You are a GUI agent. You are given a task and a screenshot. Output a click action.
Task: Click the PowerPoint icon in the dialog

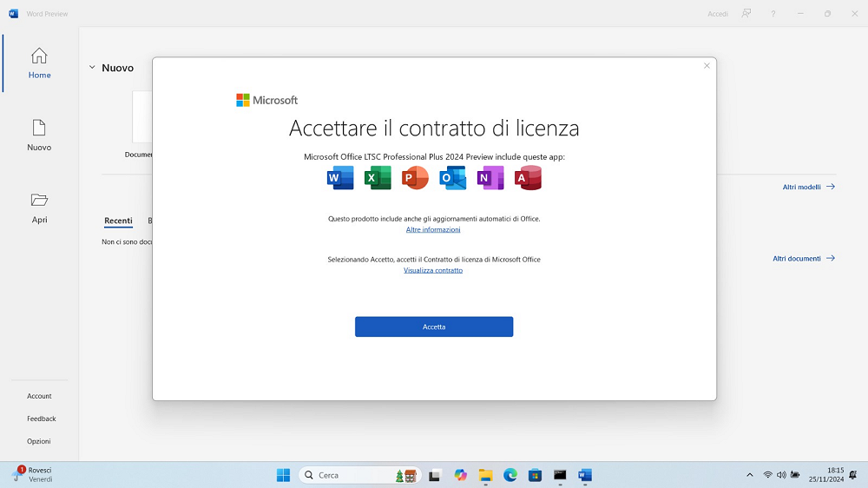415,178
